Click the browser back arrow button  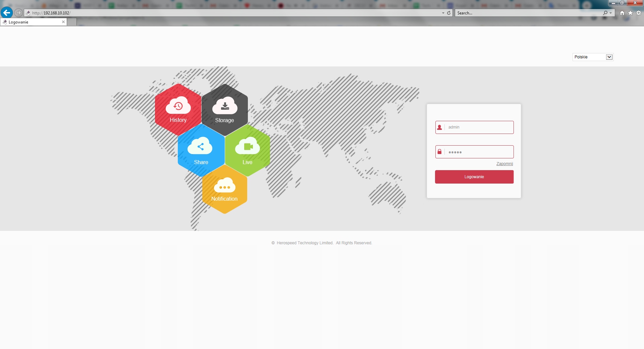6,13
